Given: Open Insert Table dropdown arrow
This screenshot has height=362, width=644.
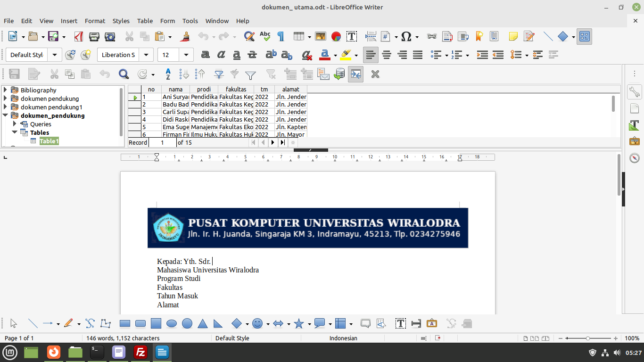Looking at the screenshot, I should click(x=309, y=37).
